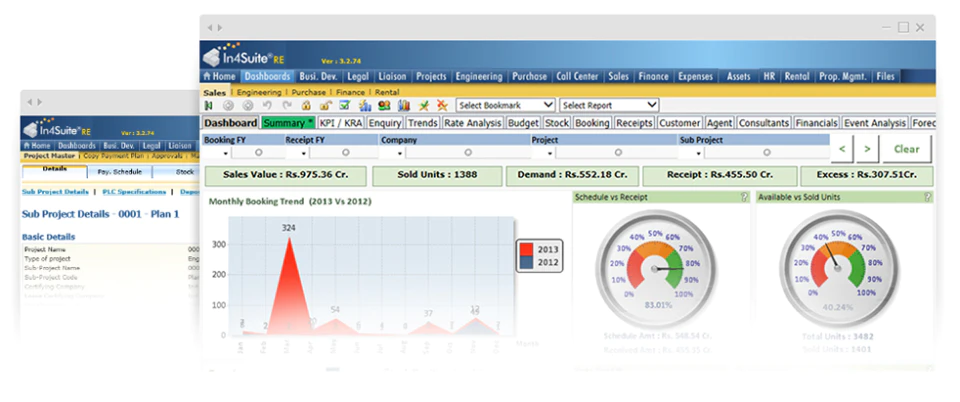Click the undo arrow toolbar icon

click(x=267, y=105)
